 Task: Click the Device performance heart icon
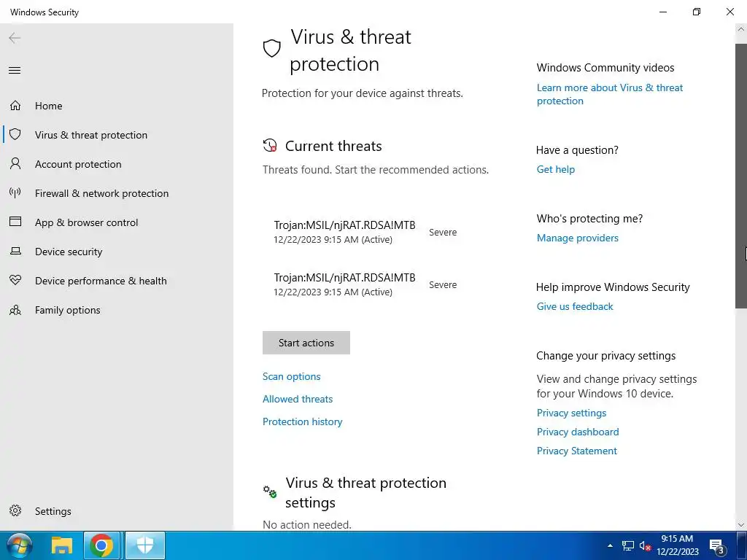[x=15, y=280]
